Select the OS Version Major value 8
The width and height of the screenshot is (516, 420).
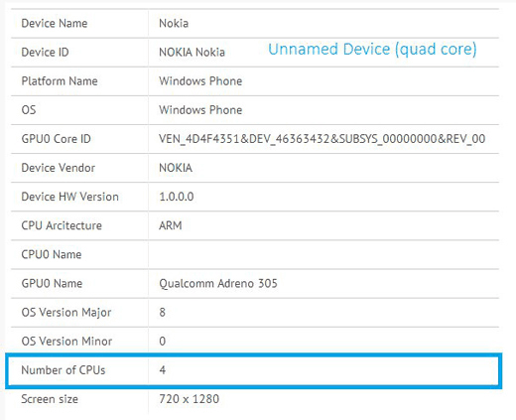[x=162, y=312]
